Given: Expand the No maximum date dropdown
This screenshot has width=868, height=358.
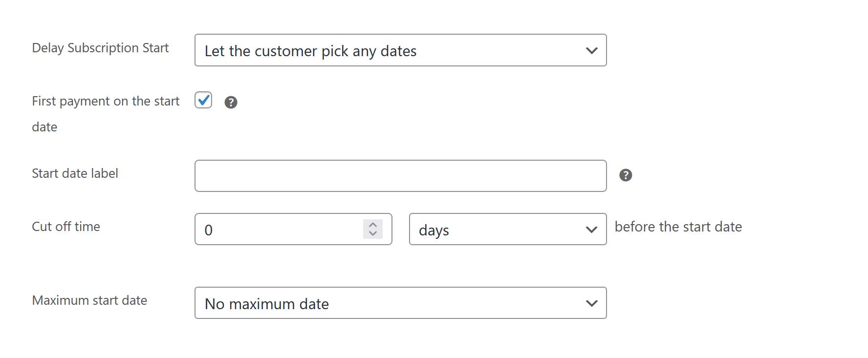Looking at the screenshot, I should (400, 303).
